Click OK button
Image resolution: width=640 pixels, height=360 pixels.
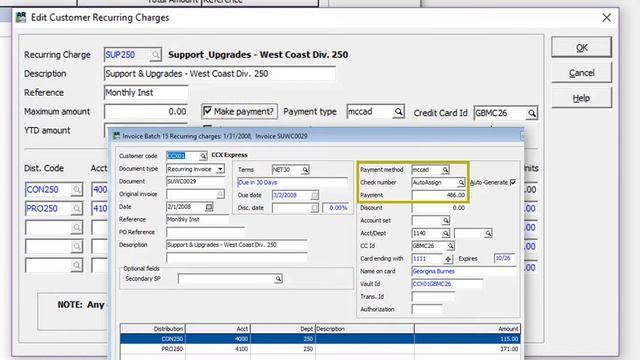pyautogui.click(x=581, y=47)
